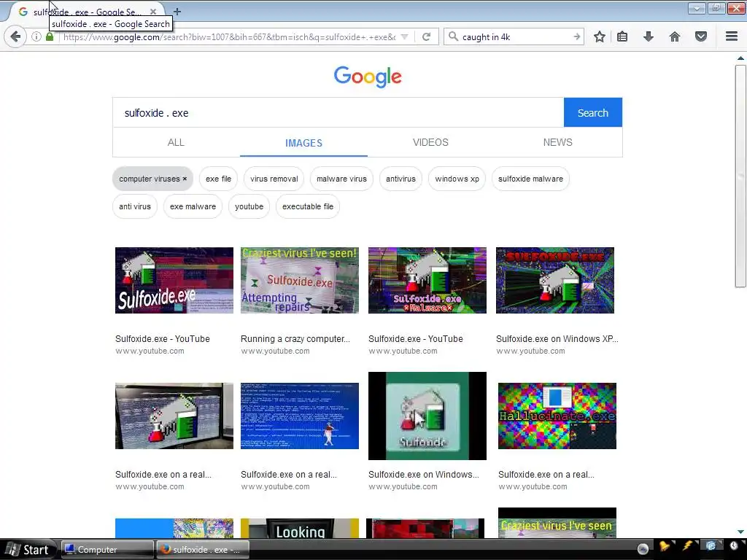Screen dimensions: 747x560
Task: Open Sulfoxide.exe on Windows XP... link
Action: (557, 339)
